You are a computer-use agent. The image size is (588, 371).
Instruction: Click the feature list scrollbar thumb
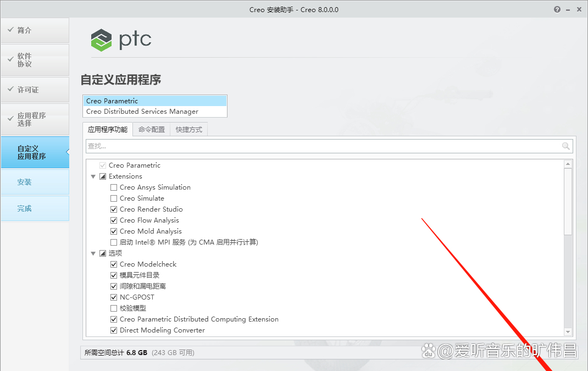tap(568, 202)
